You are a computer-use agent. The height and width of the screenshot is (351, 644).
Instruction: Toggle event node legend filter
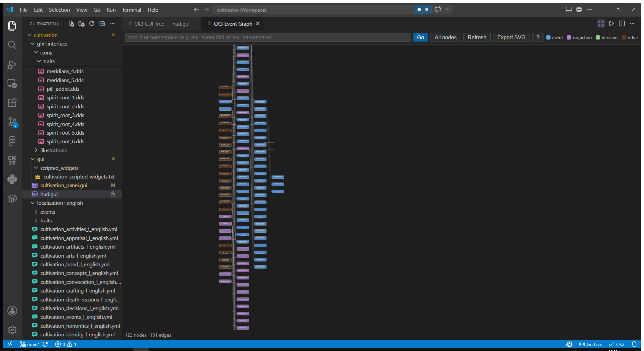(x=555, y=38)
